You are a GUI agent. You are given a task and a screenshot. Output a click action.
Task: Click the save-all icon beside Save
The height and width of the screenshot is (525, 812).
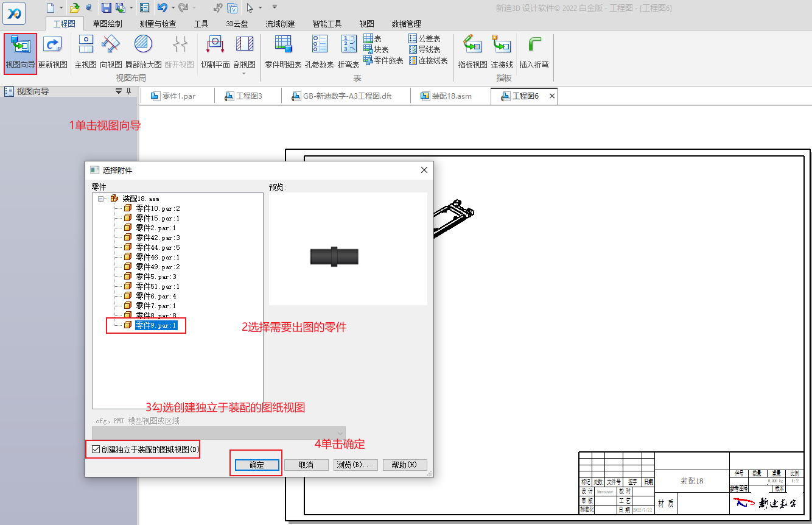point(121,8)
